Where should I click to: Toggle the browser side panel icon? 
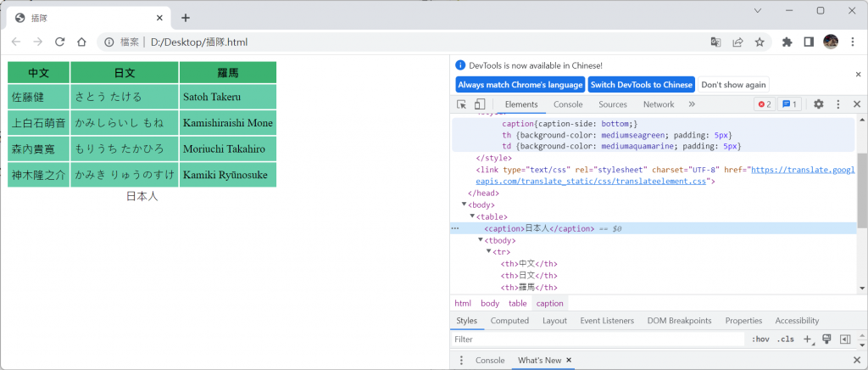coord(809,42)
